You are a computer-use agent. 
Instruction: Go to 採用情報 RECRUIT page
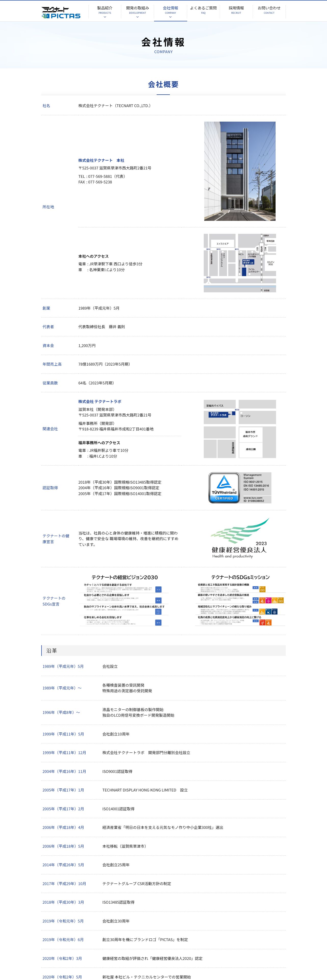(x=236, y=10)
